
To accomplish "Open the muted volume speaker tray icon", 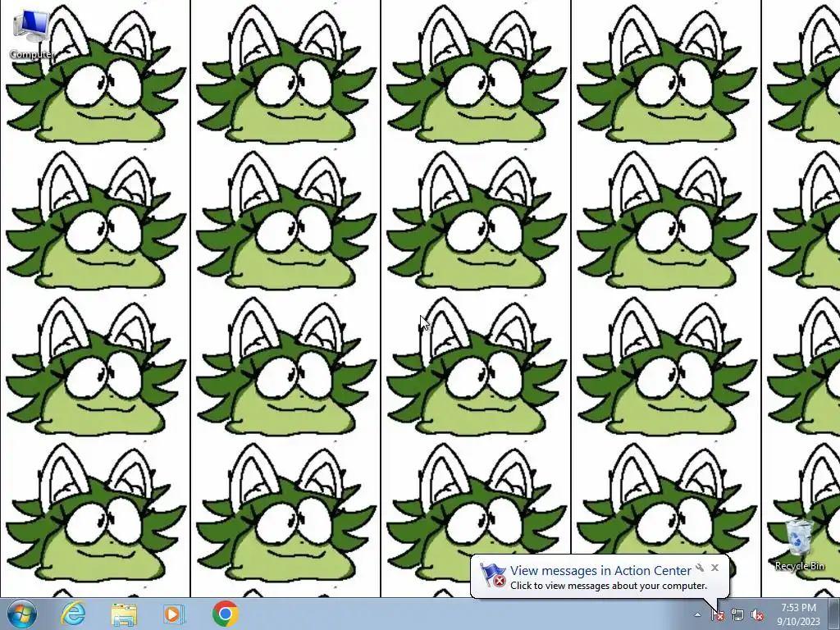I will (x=757, y=615).
